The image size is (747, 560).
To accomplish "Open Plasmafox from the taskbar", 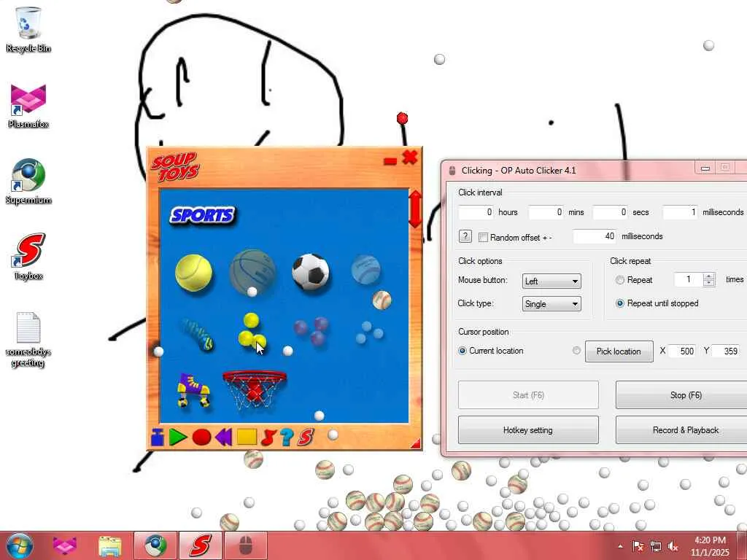I will coord(65,545).
